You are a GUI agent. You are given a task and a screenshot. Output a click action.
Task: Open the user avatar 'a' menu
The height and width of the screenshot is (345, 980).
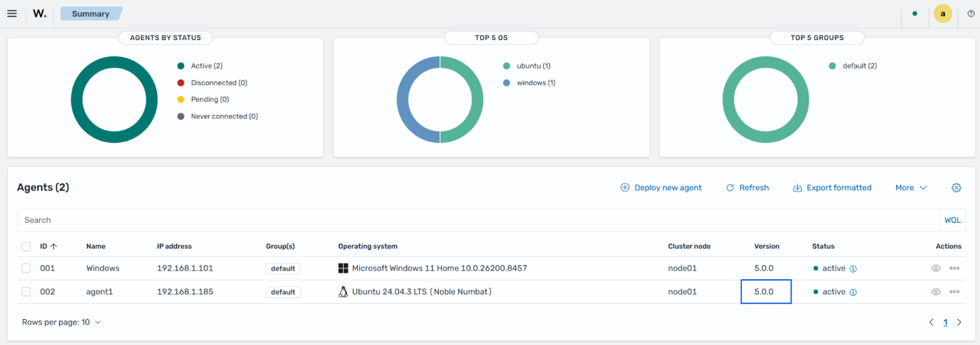[943, 14]
